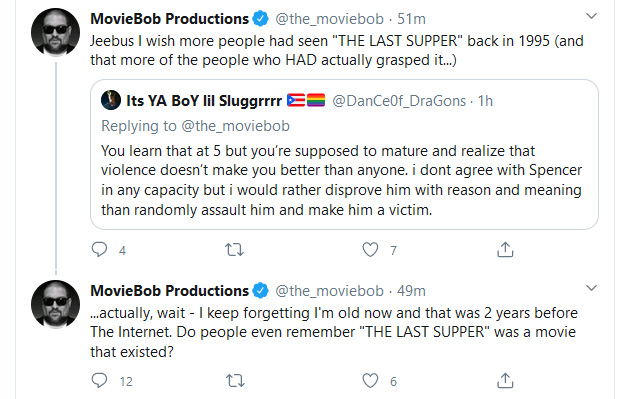This screenshot has height=399, width=635.
Task: Open @the_moviebob in the Replying to line
Action: tap(236, 126)
